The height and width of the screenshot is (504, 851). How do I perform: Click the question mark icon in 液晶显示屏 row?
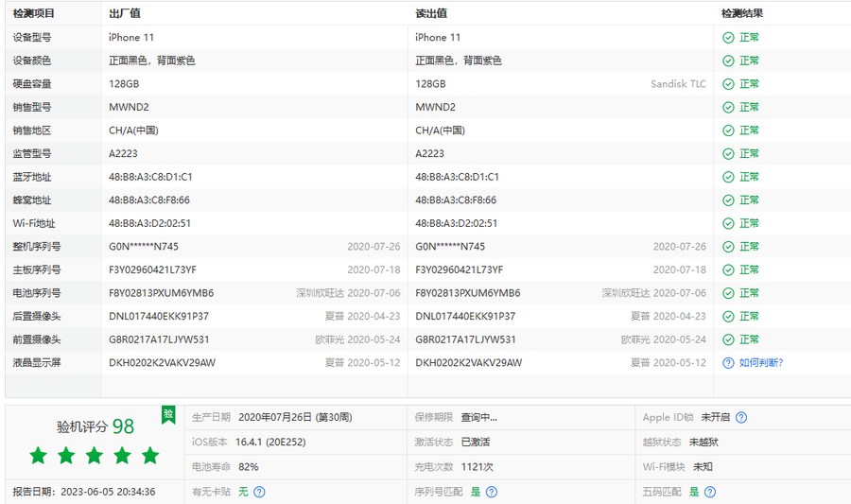click(x=728, y=363)
